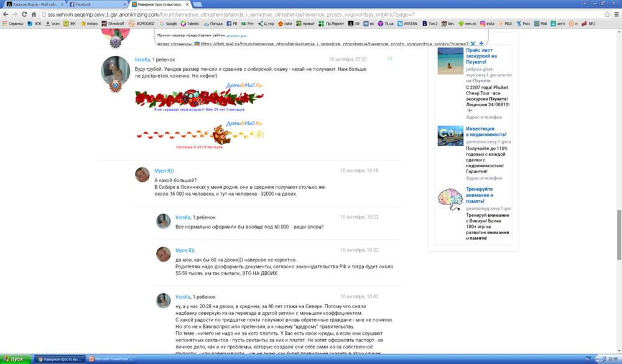
Task: Switch to browser window in taskbar
Action: [60, 359]
